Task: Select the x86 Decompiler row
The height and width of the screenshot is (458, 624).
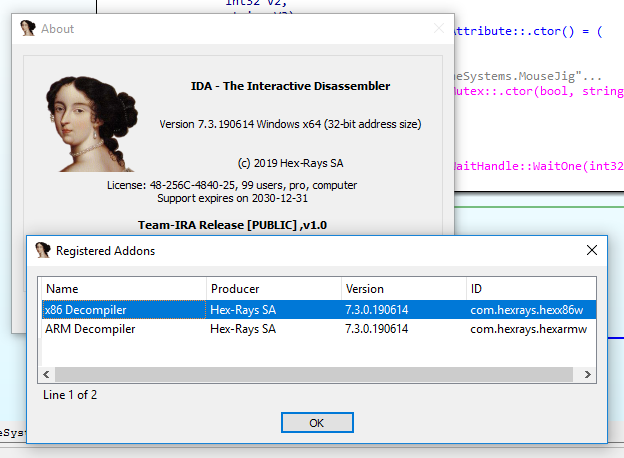Action: [x=319, y=310]
